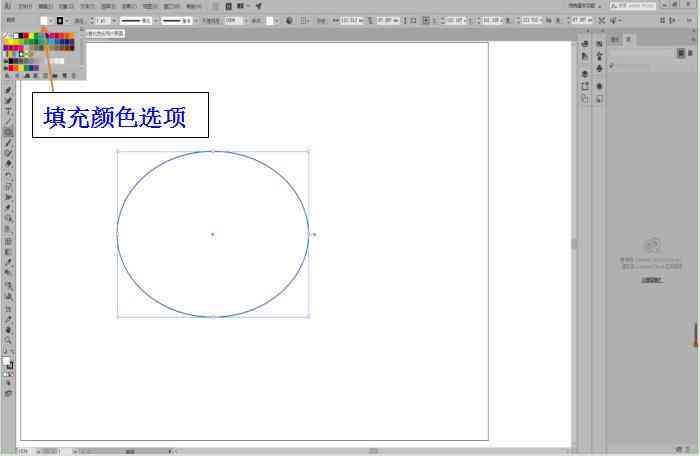
Task: Select the Pen tool in toolbox
Action: click(8, 90)
